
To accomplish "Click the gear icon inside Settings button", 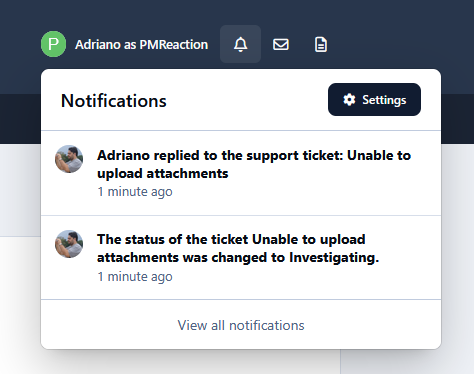I will click(349, 100).
